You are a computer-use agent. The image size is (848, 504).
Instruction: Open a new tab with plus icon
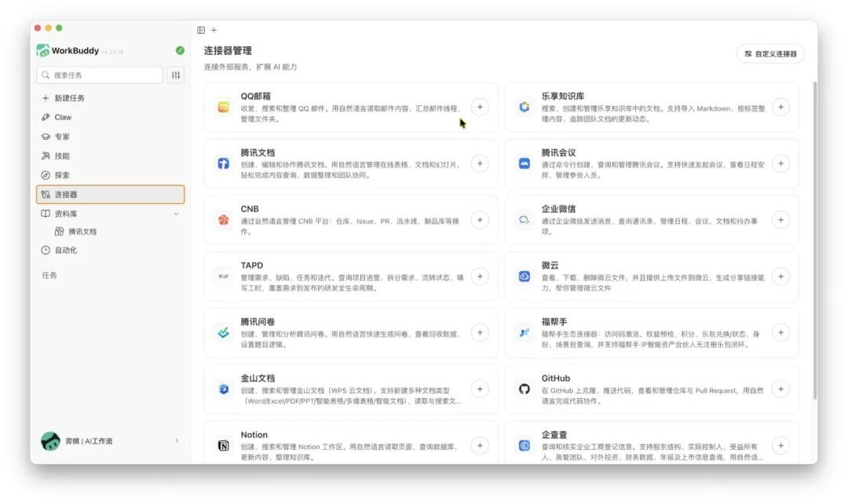pyautogui.click(x=214, y=31)
